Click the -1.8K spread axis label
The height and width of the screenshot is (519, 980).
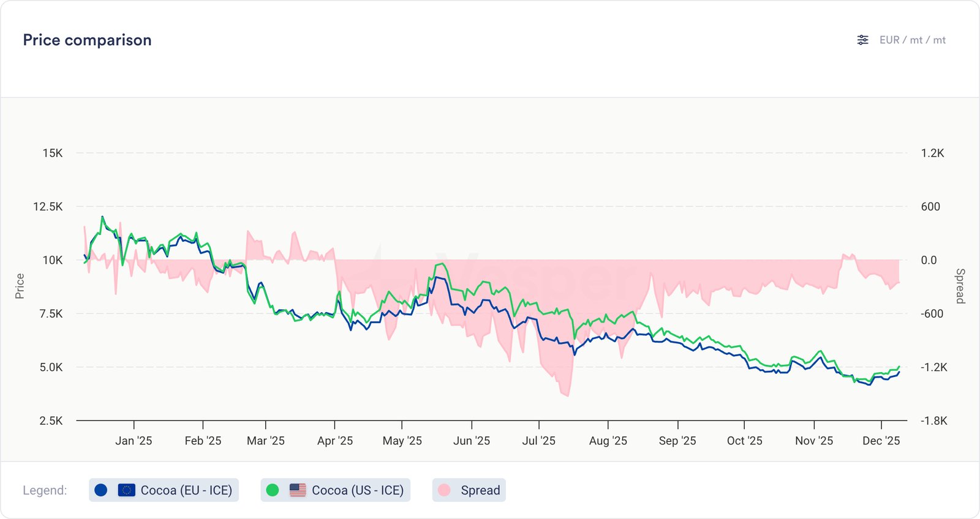pyautogui.click(x=933, y=421)
